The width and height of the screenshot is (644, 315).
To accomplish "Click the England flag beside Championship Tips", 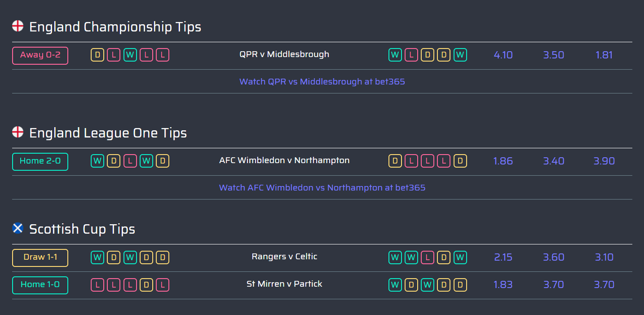I will pos(18,26).
